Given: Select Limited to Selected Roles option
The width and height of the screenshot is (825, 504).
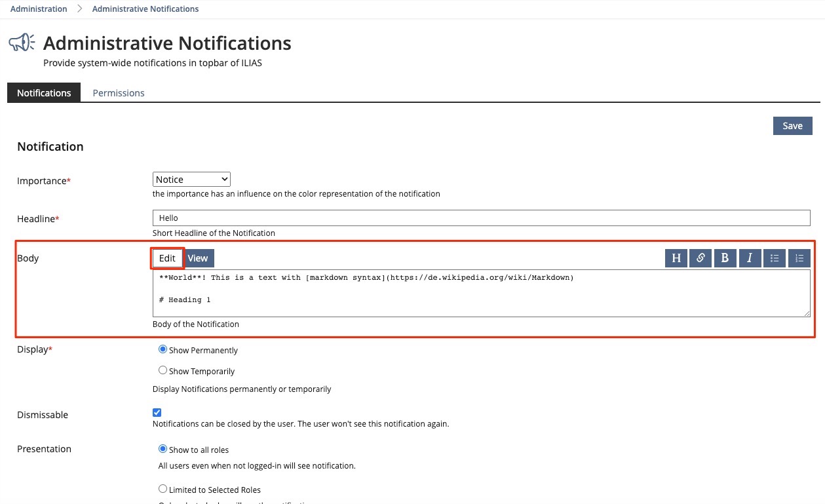Looking at the screenshot, I should [163, 489].
